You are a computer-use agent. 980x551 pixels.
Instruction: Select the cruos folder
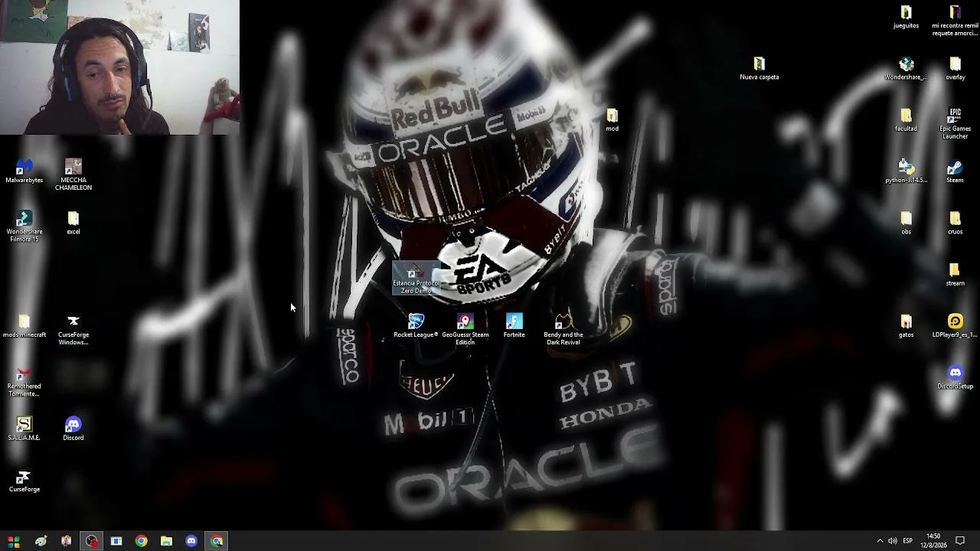[x=955, y=223]
